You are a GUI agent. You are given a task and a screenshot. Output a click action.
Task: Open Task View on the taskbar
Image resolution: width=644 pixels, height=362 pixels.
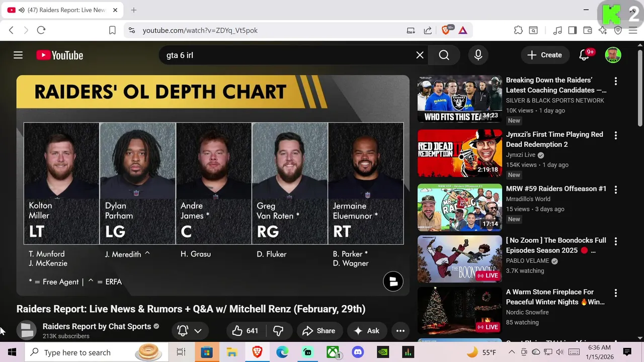181,352
